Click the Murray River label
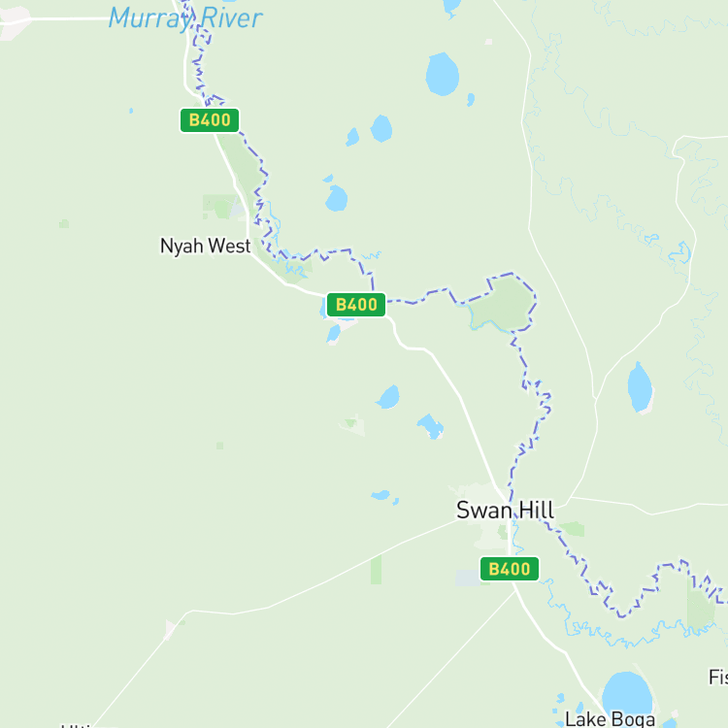The image size is (728, 728). 185,18
